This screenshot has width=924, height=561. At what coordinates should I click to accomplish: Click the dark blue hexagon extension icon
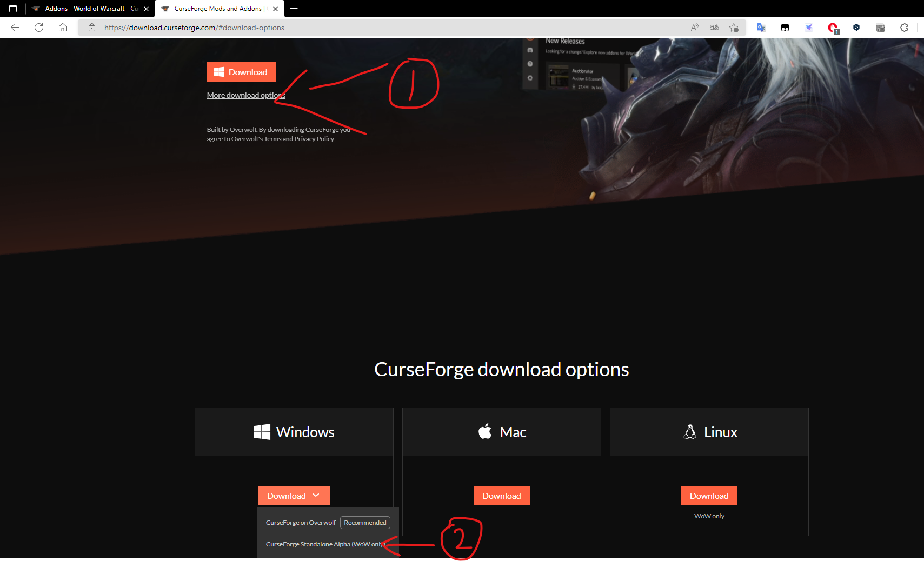click(x=856, y=28)
